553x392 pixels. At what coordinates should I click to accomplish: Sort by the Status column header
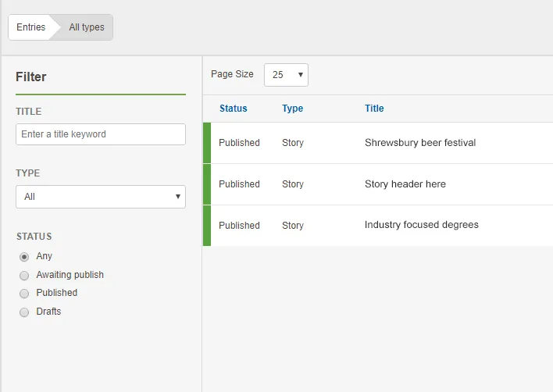[x=233, y=109]
